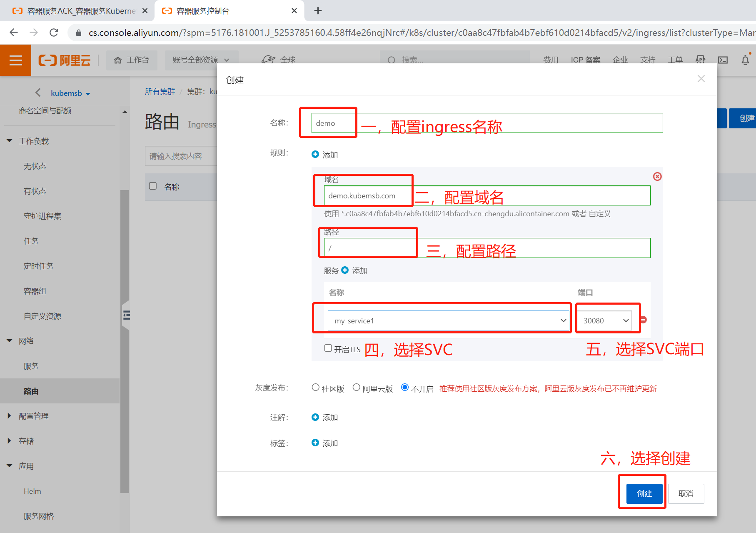Viewport: 756px width, 533px height.
Task: Click the browser forward arrow
Action: 34,33
